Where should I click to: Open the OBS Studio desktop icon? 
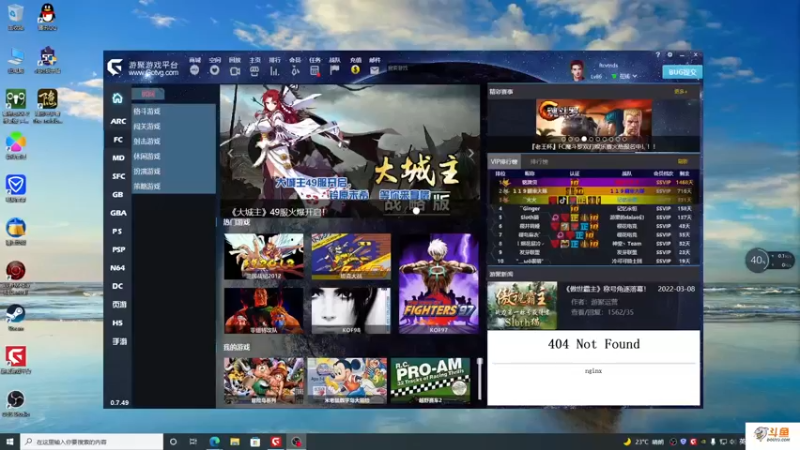click(15, 403)
